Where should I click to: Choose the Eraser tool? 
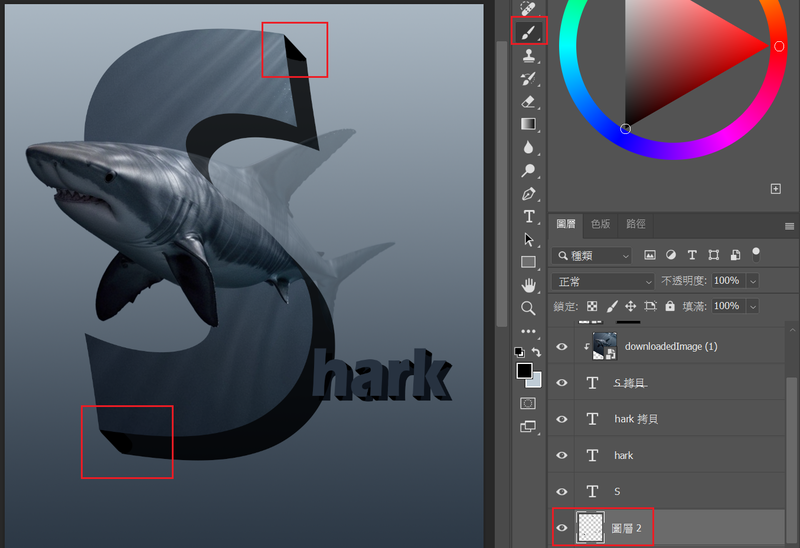[528, 101]
